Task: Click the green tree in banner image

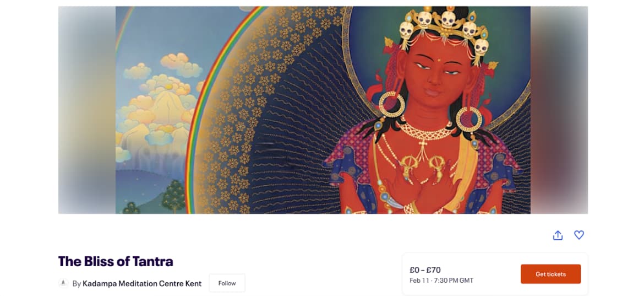Action: [173, 197]
